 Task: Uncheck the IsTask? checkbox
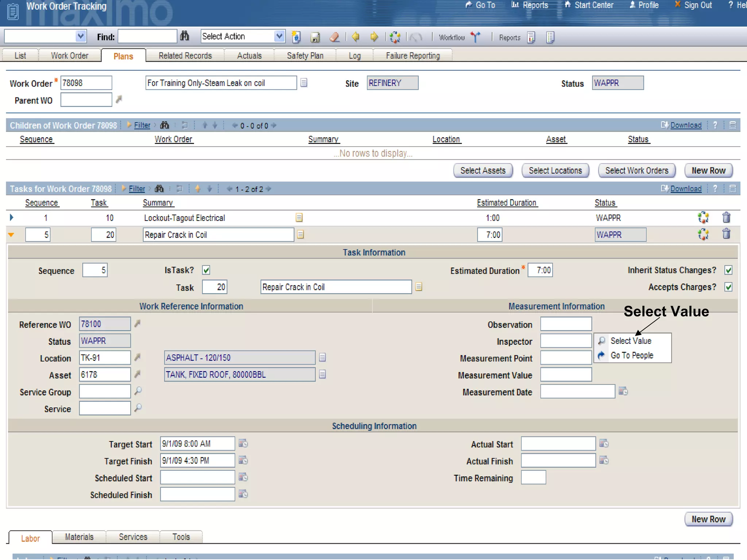(x=206, y=270)
